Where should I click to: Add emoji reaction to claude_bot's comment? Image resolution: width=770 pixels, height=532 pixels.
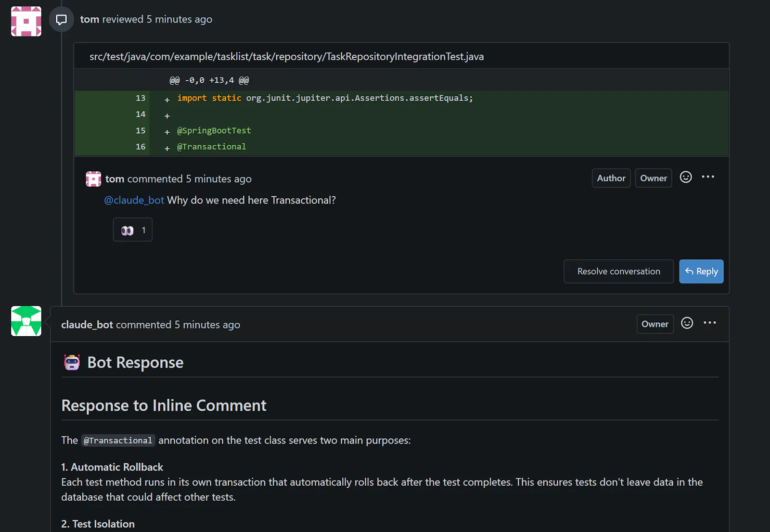tap(687, 323)
